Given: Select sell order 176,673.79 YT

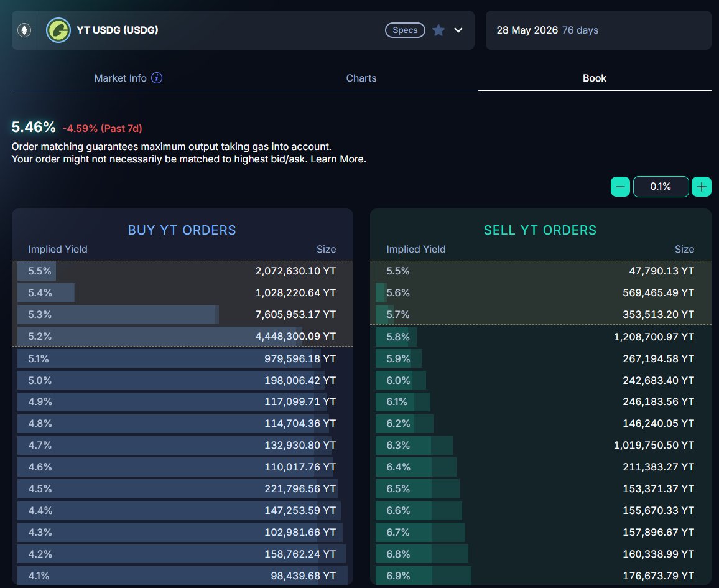Looking at the screenshot, I should [540, 576].
